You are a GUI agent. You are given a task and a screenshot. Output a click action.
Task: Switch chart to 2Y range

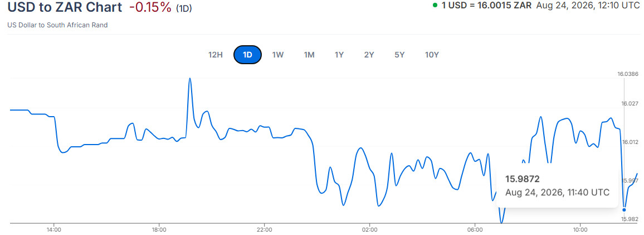(369, 55)
